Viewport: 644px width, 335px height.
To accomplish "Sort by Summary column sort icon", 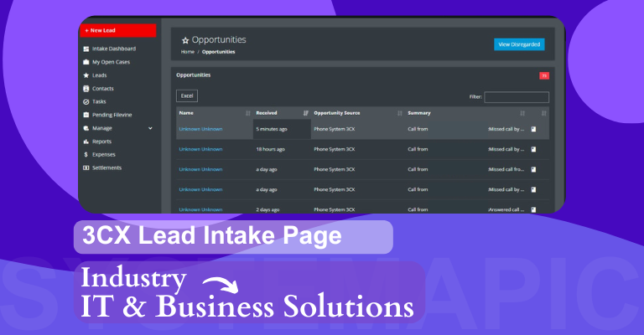I will pos(522,113).
